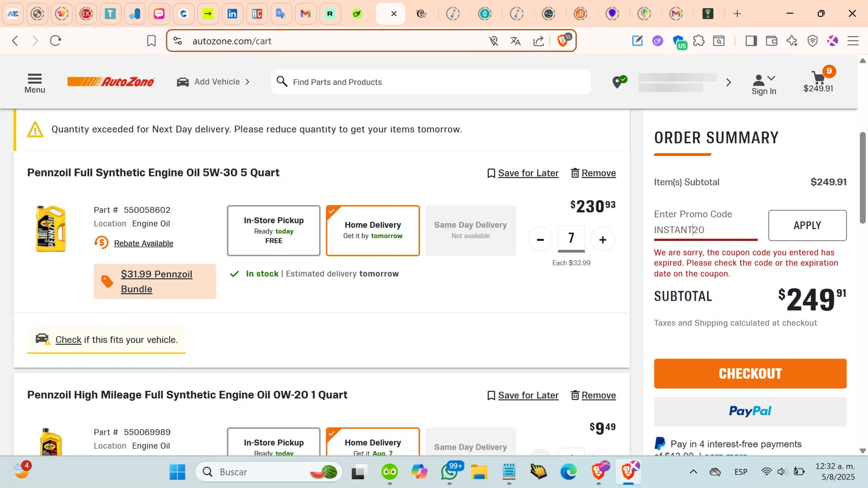Image resolution: width=868 pixels, height=488 pixels.
Task: Open File Explorer from the taskbar
Action: point(479,472)
